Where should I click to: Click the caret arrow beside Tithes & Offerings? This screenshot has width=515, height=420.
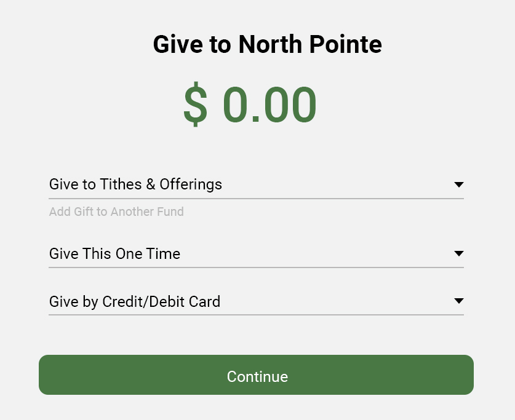(x=458, y=184)
